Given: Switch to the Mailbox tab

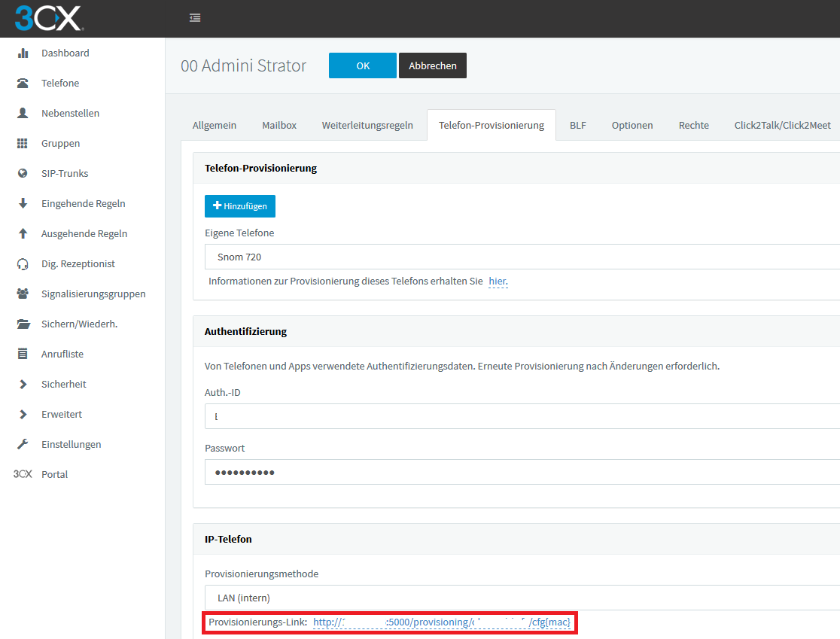Looking at the screenshot, I should 279,126.
